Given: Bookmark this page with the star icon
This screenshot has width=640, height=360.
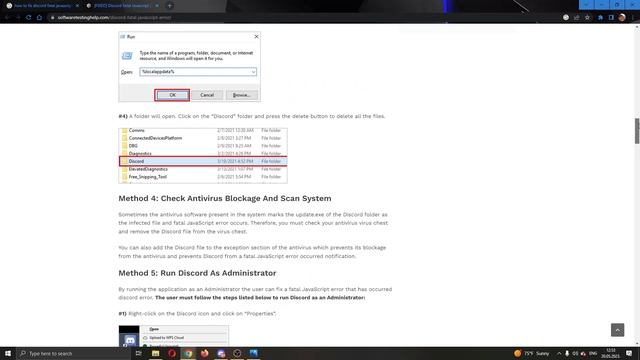Looking at the screenshot, I should click(587, 18).
